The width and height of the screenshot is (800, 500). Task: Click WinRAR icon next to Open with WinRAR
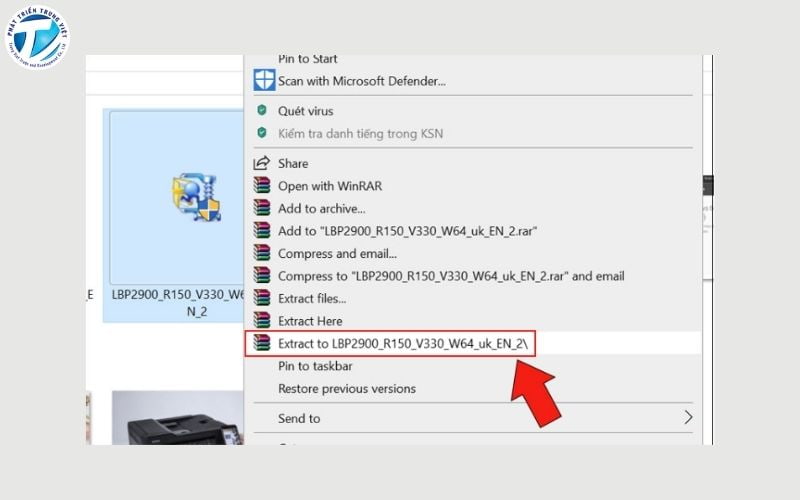click(x=262, y=186)
